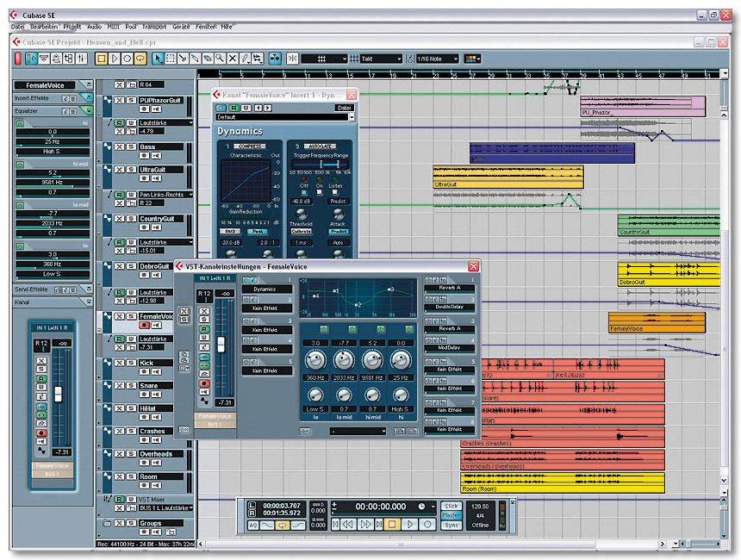
Task: Click the Click metronome button in transport
Action: (451, 506)
